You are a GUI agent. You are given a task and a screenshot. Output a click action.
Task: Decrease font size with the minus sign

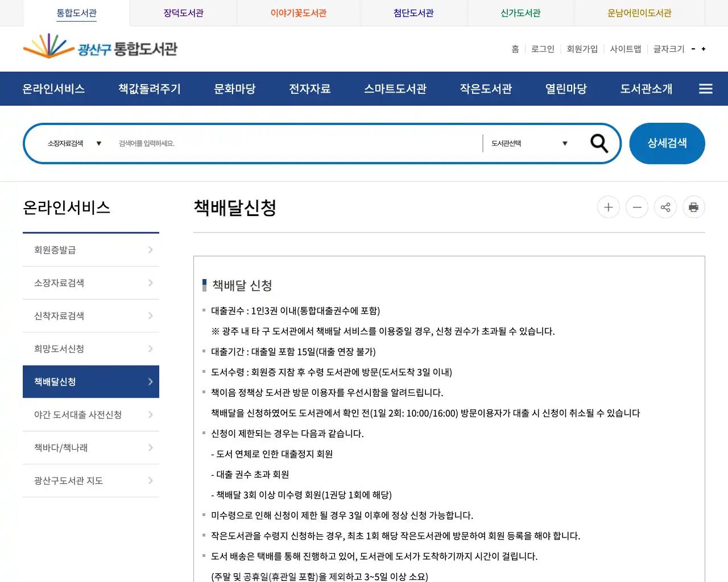point(693,49)
